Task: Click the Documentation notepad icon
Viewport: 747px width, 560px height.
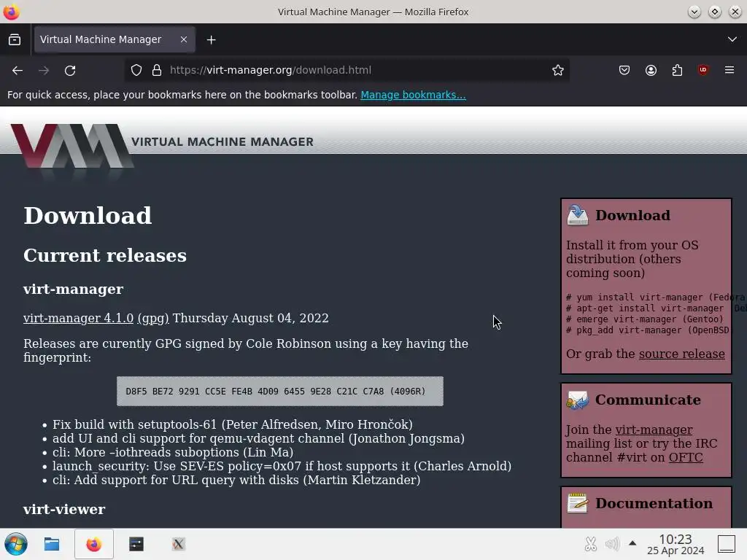Action: coord(578,503)
